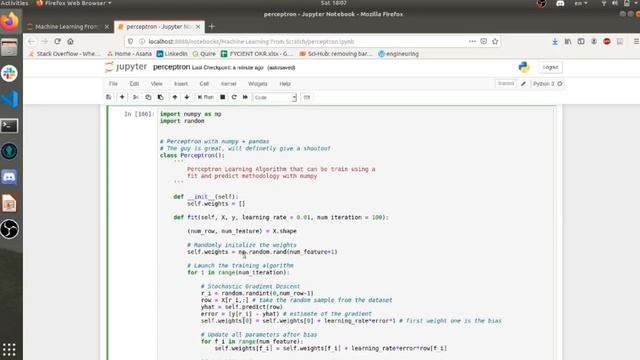Toggle the Firefox sidebar view
The height and width of the screenshot is (360, 640).
(x=581, y=41)
